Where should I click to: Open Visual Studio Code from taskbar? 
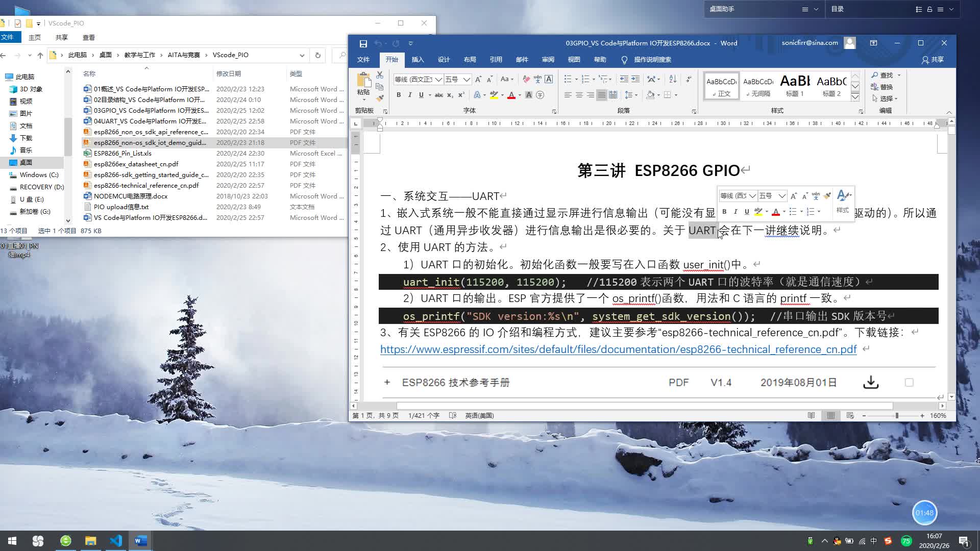pyautogui.click(x=116, y=540)
